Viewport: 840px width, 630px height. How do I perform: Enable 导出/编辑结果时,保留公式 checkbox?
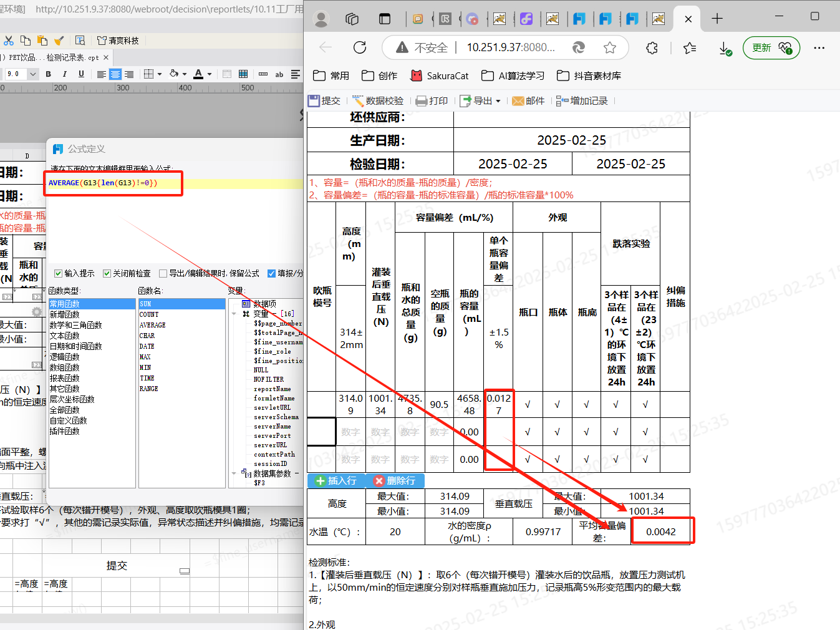pyautogui.click(x=163, y=273)
